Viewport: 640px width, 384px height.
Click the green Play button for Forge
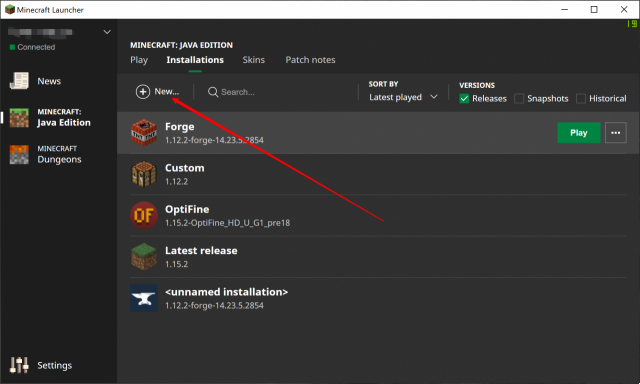tap(579, 133)
